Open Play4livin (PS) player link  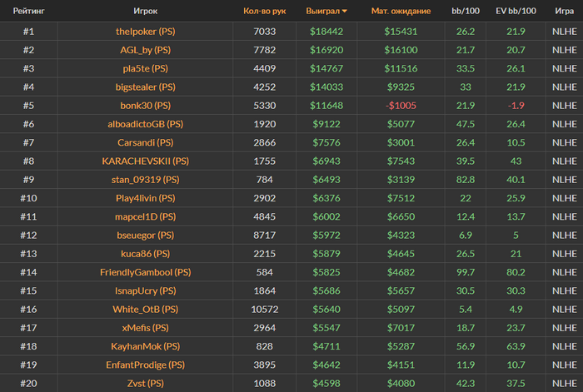point(146,198)
